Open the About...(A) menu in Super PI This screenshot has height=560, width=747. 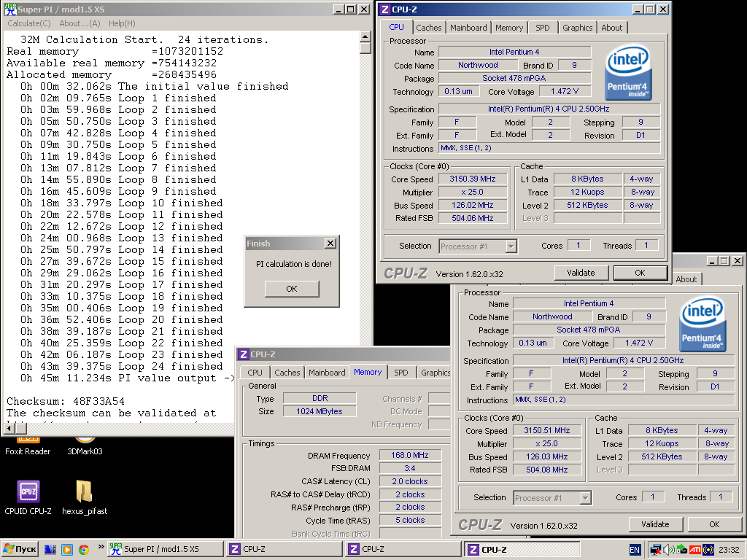(80, 23)
